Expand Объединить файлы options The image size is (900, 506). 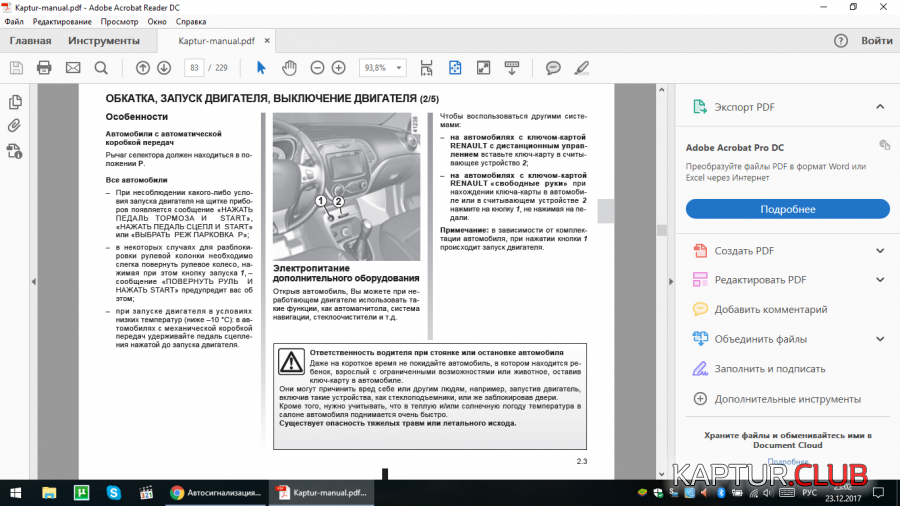[880, 339]
